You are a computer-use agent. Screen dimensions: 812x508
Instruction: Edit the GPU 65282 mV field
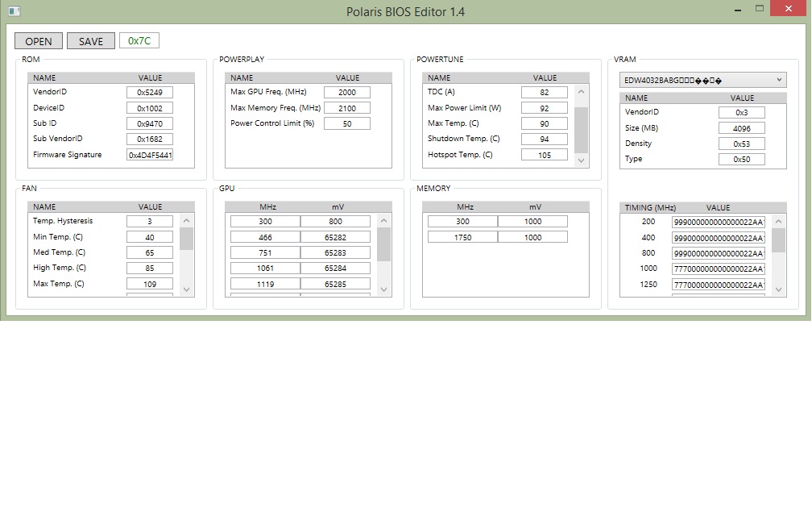click(x=335, y=237)
